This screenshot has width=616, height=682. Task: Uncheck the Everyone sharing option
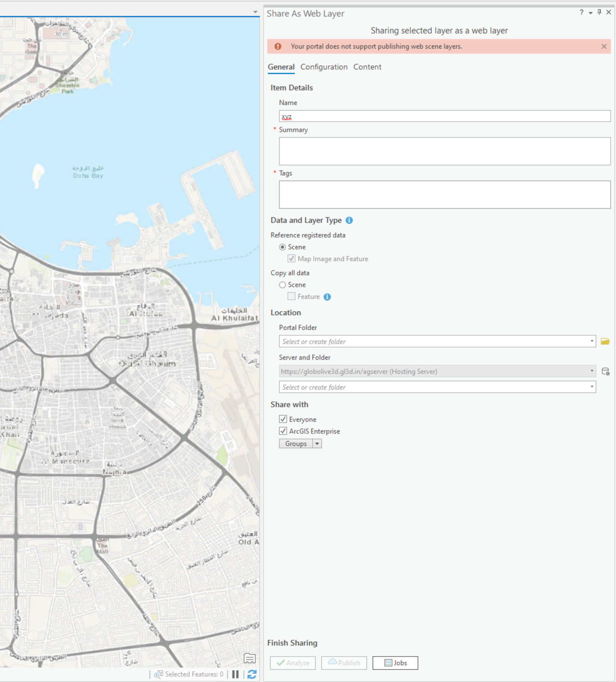pyautogui.click(x=282, y=419)
